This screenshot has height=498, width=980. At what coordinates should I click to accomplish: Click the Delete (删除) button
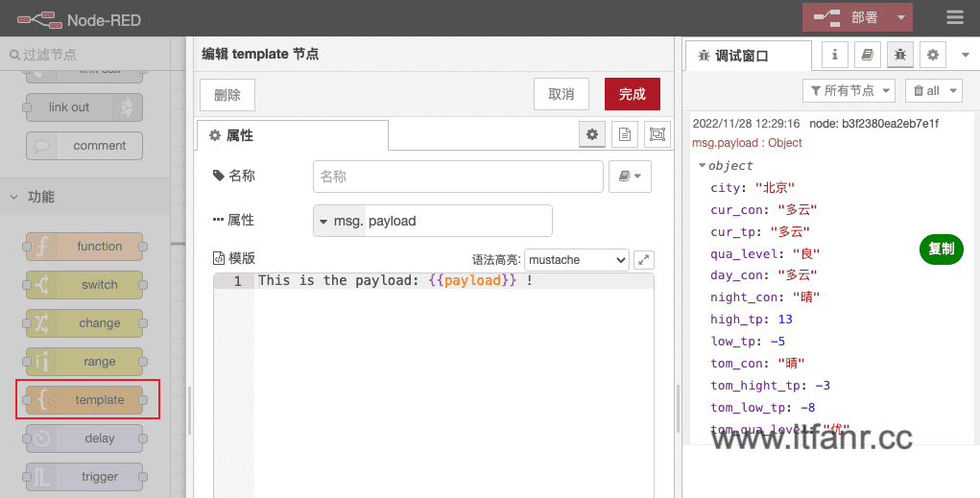point(227,94)
